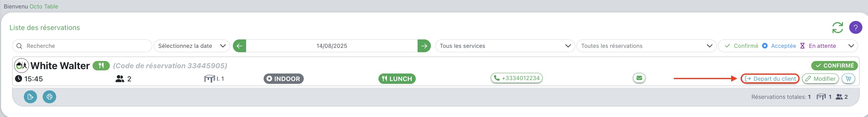Call phone number +3334012234
The image size is (868, 117).
click(517, 78)
